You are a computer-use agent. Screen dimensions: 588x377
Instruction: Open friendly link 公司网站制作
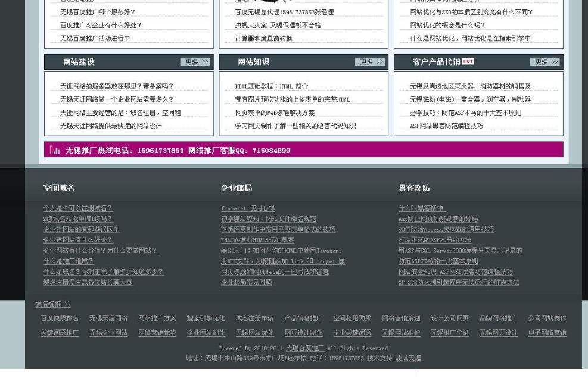coord(547,318)
